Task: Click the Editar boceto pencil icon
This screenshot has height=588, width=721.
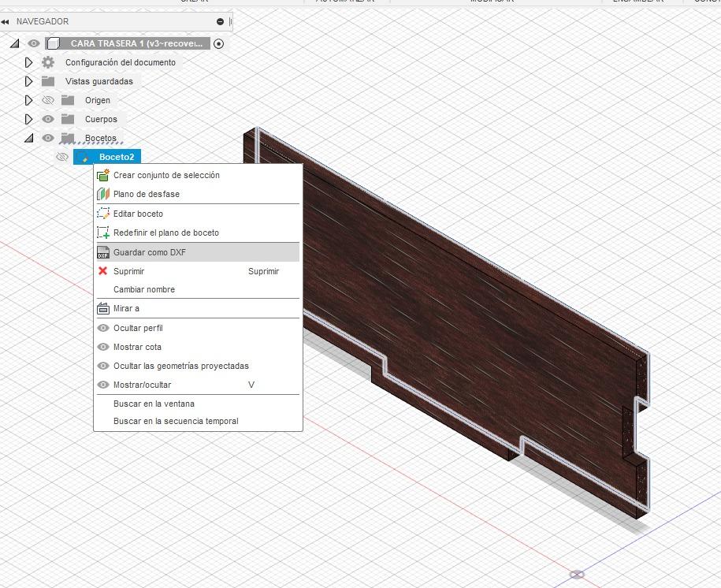Action: coord(103,214)
